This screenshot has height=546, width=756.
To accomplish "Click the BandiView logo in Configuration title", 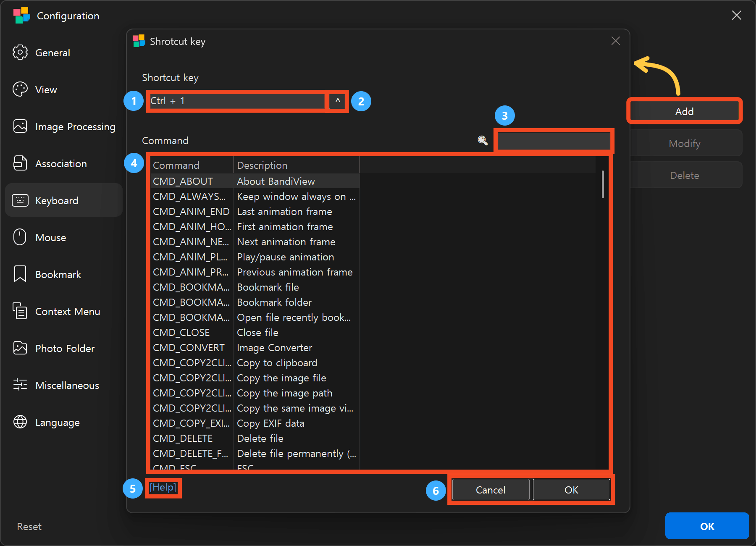I will 22,15.
